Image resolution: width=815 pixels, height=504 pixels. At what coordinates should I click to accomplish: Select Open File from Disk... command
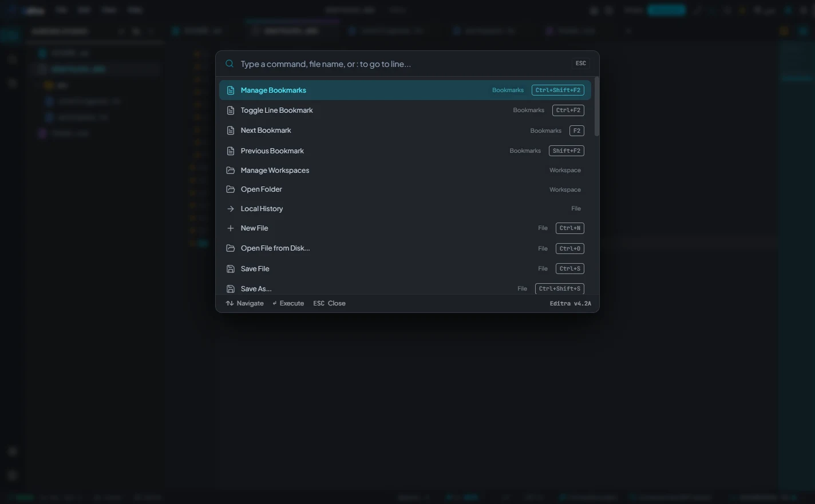point(405,248)
